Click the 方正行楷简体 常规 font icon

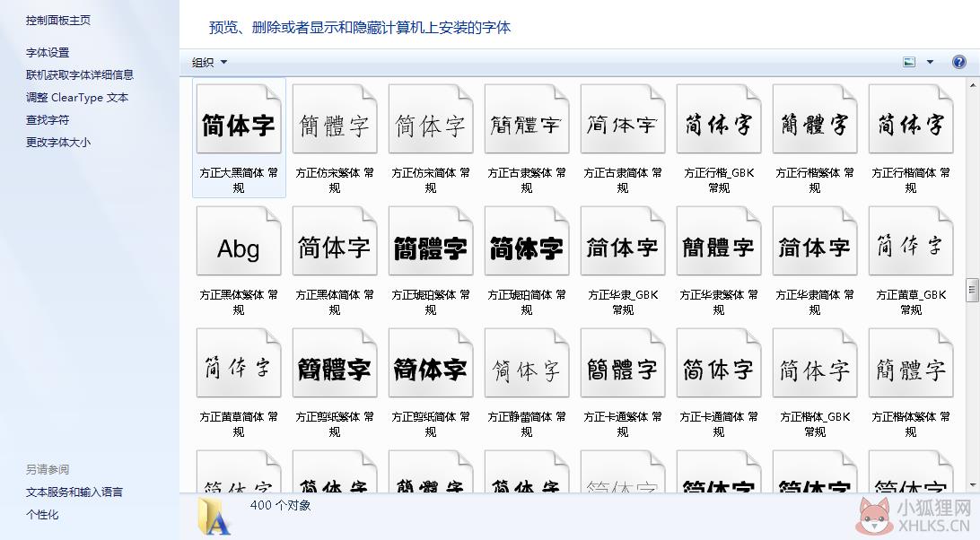pyautogui.click(x=911, y=119)
